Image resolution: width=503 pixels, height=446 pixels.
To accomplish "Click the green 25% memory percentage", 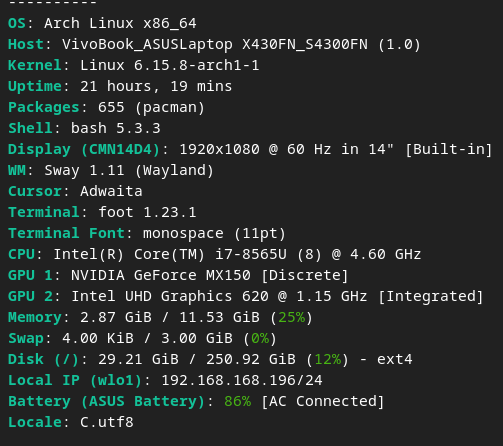I will pos(292,318).
